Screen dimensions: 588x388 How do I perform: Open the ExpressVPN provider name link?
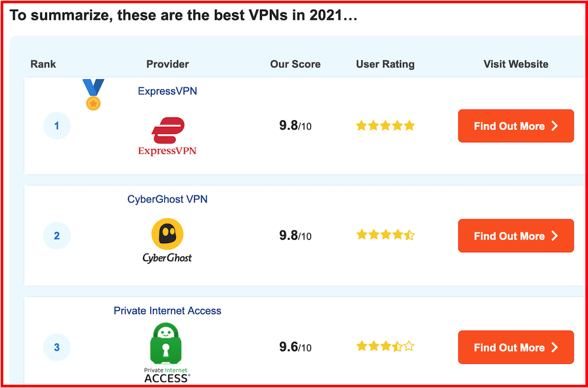coord(167,91)
